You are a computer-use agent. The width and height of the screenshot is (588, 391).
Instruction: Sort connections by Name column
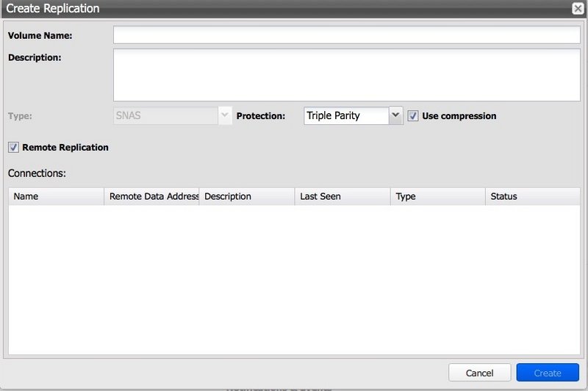click(x=56, y=196)
